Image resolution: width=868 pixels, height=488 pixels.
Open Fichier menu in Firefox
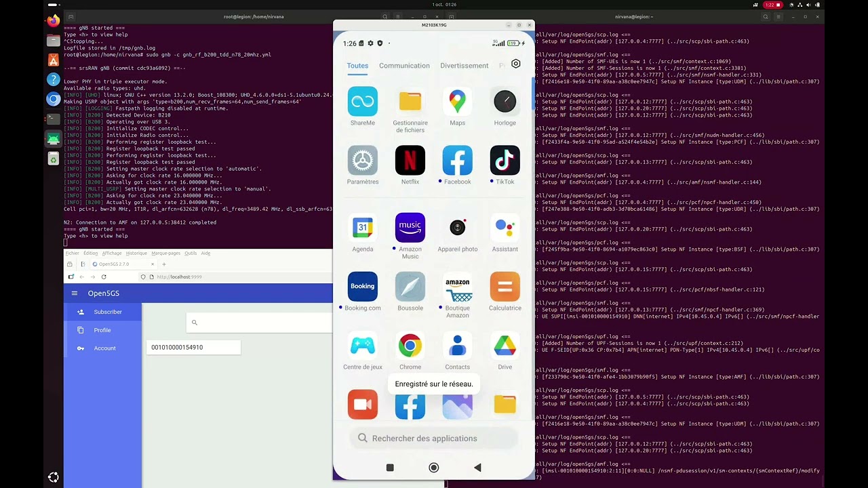point(72,253)
